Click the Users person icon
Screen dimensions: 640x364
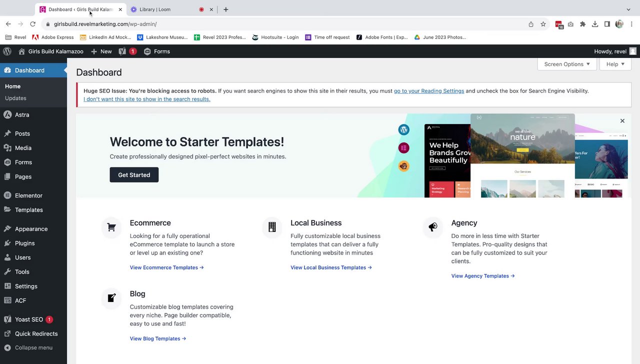(7, 257)
